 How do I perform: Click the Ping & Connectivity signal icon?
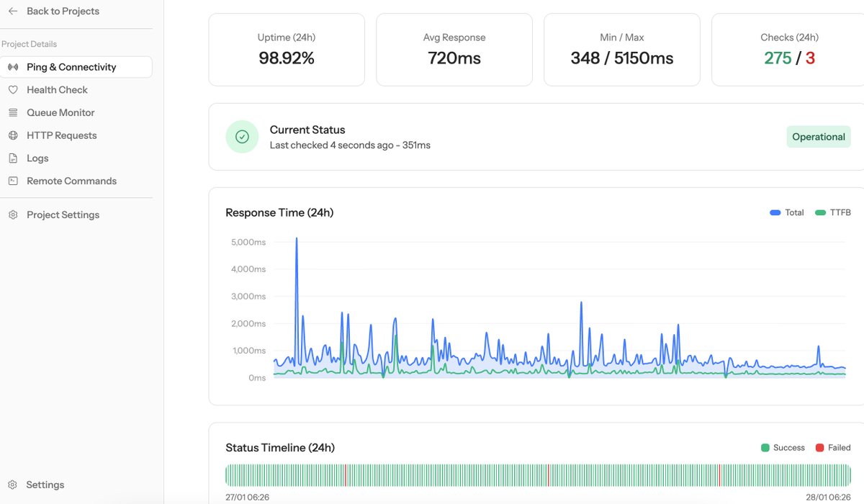13,67
